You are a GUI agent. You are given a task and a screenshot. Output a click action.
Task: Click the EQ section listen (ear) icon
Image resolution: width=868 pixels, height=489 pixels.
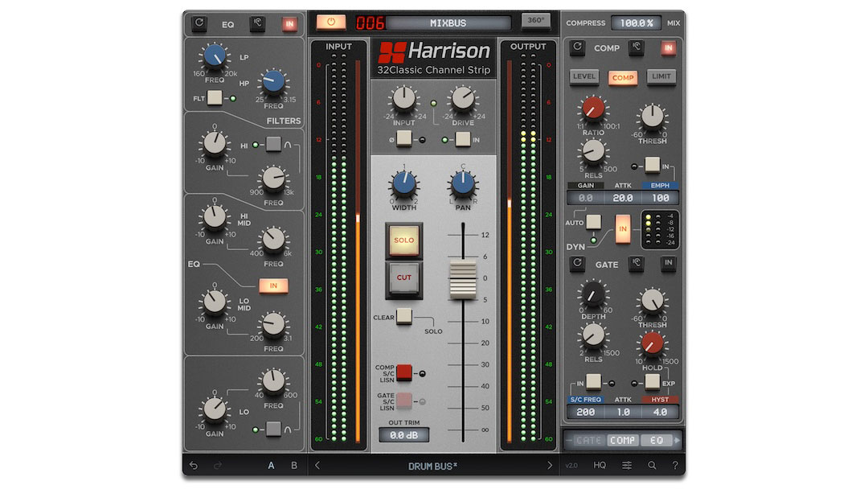click(257, 23)
